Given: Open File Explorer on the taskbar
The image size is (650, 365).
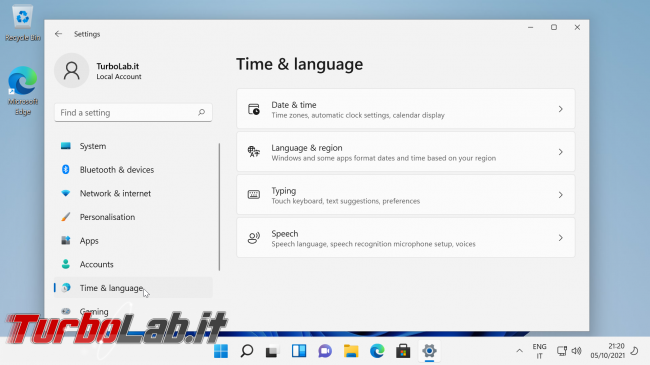Looking at the screenshot, I should pos(351,351).
